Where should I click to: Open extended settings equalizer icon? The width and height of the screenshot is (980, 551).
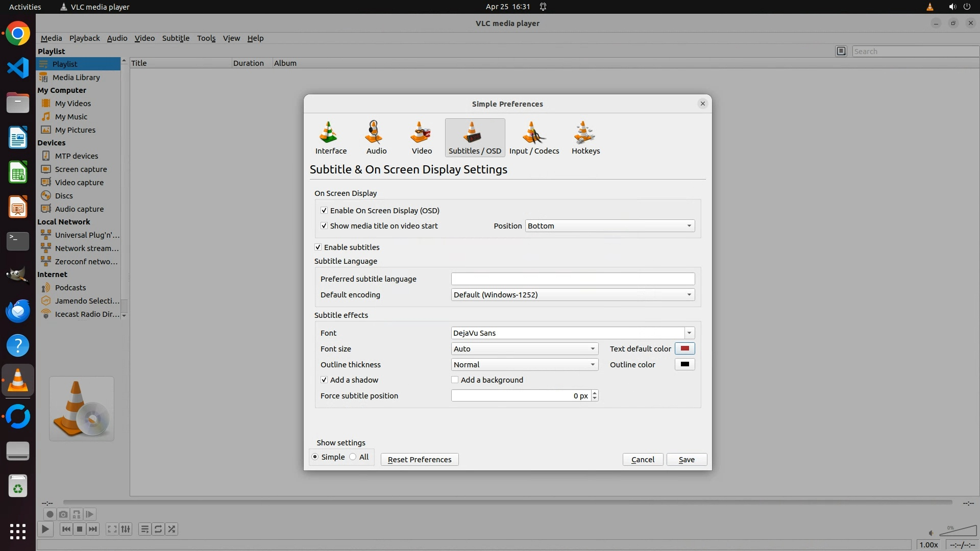(x=126, y=529)
